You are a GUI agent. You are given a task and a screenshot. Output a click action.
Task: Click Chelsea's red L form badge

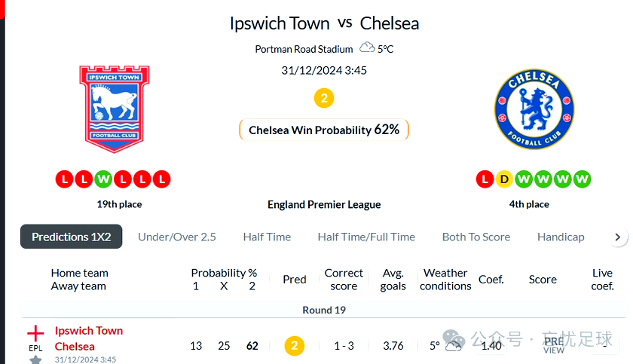[x=485, y=179]
